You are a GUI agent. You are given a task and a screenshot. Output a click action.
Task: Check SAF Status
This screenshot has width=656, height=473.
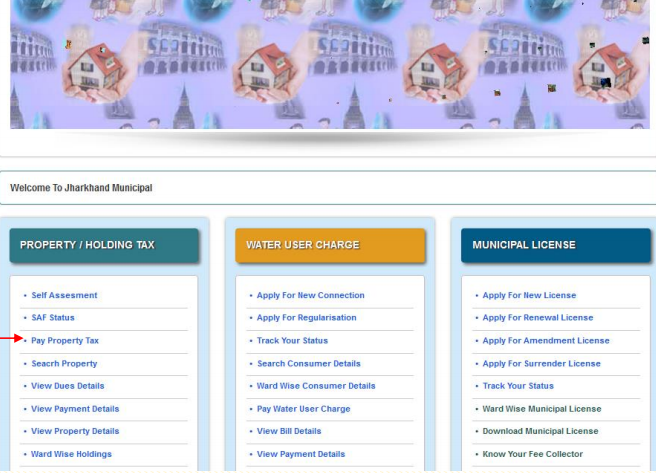pyautogui.click(x=53, y=318)
